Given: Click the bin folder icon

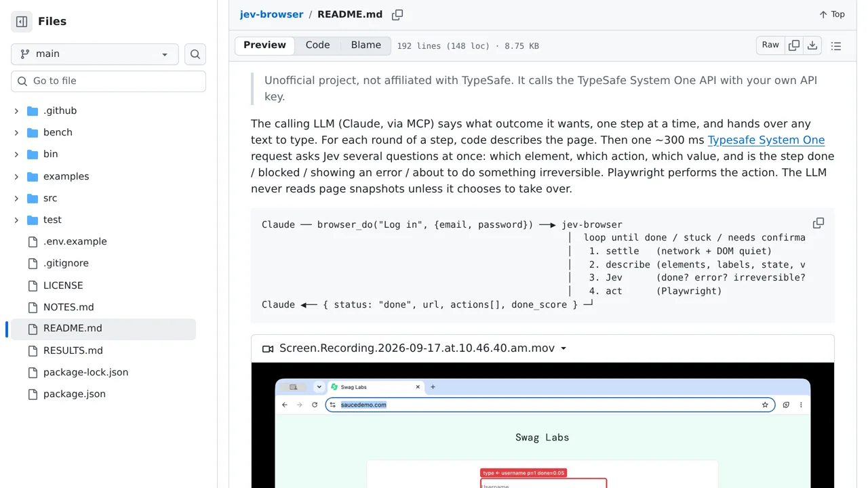Looking at the screenshot, I should pos(33,154).
